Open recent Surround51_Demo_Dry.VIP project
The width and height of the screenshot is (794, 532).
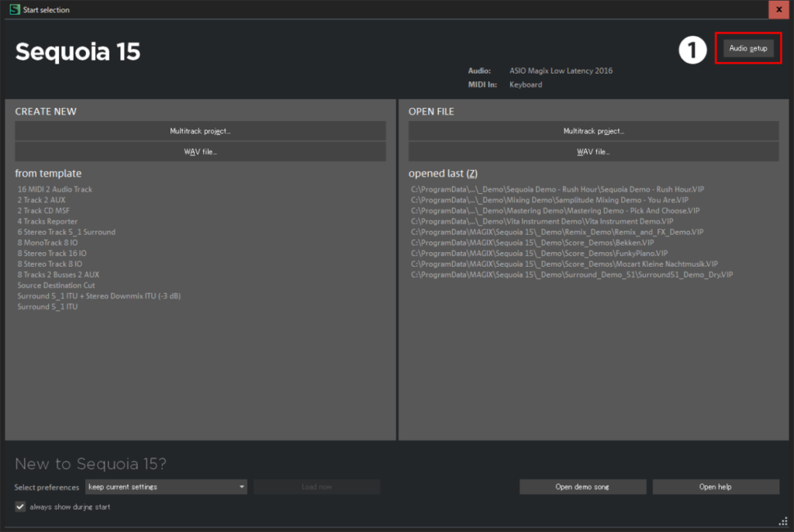pos(571,275)
